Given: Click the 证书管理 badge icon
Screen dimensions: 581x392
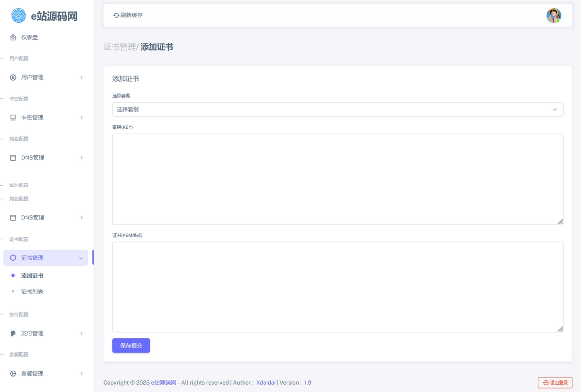Looking at the screenshot, I should coord(13,258).
